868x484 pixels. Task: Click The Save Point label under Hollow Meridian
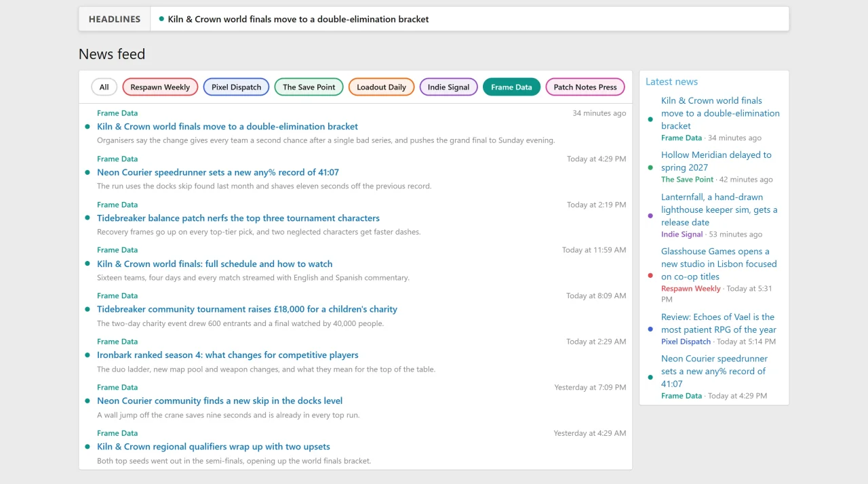coord(687,180)
